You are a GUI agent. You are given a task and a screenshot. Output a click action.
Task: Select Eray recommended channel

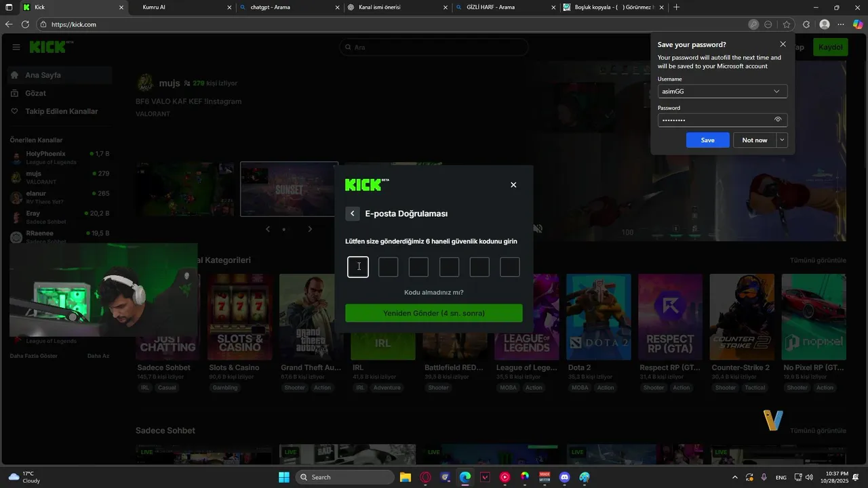(60, 217)
